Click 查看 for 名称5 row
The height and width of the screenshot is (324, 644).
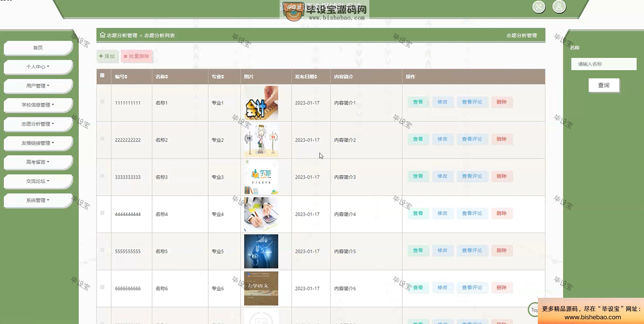418,250
